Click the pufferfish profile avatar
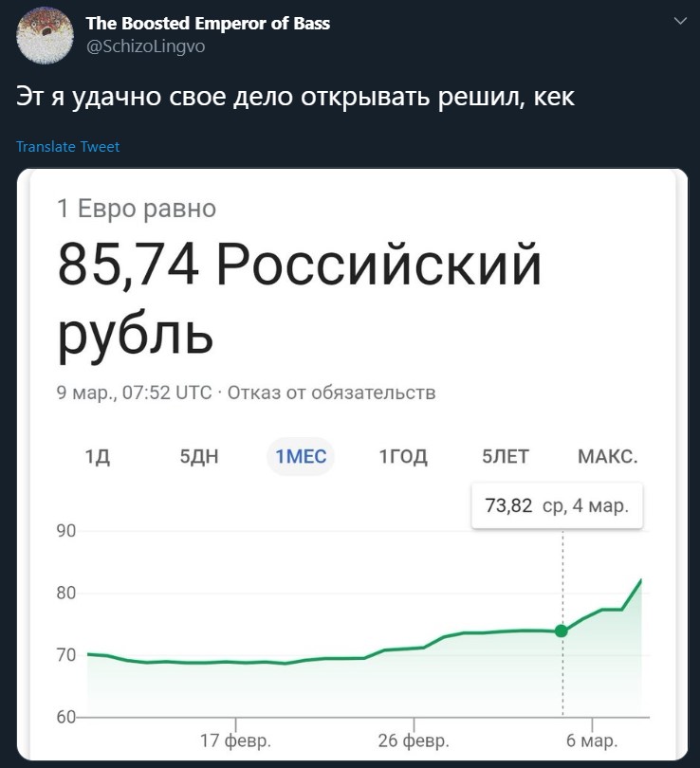The width and height of the screenshot is (700, 768). pyautogui.click(x=46, y=35)
